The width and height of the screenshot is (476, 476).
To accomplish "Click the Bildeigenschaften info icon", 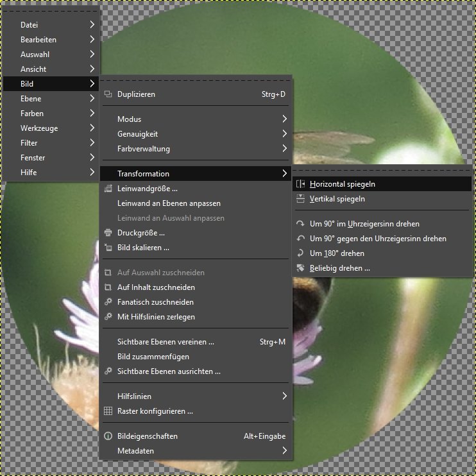I will click(x=108, y=436).
